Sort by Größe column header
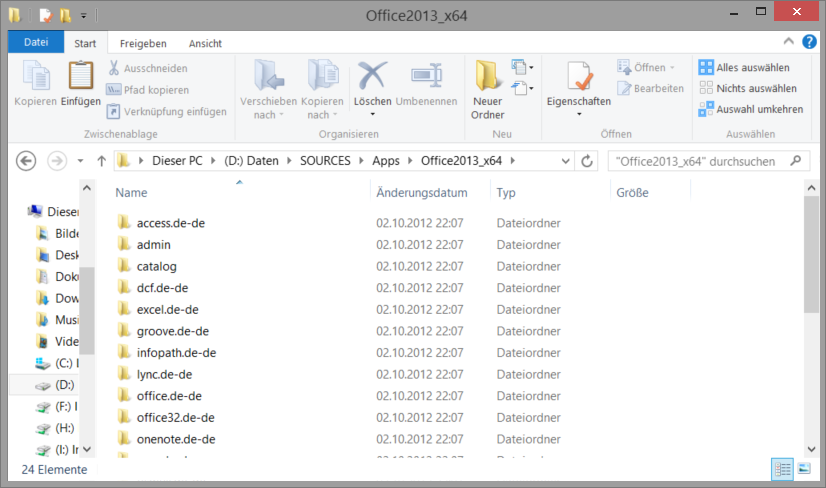The height and width of the screenshot is (488, 826). coord(633,192)
